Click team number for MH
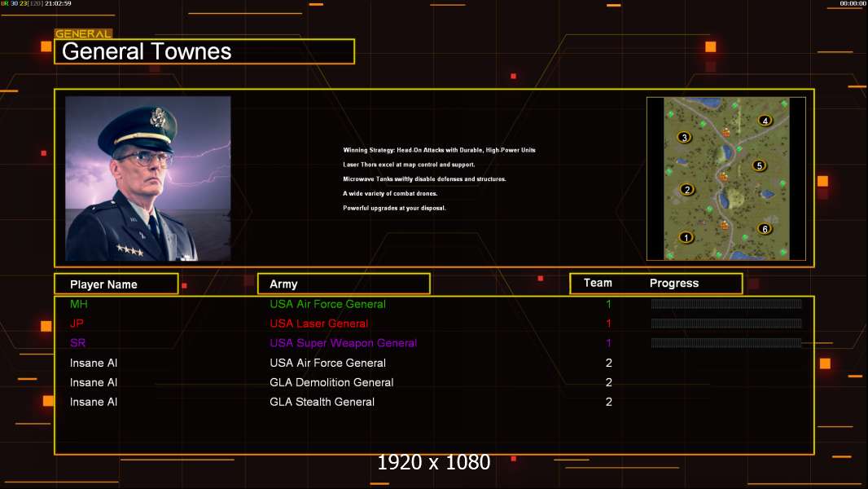Screen dimensions: 868x489 point(608,304)
